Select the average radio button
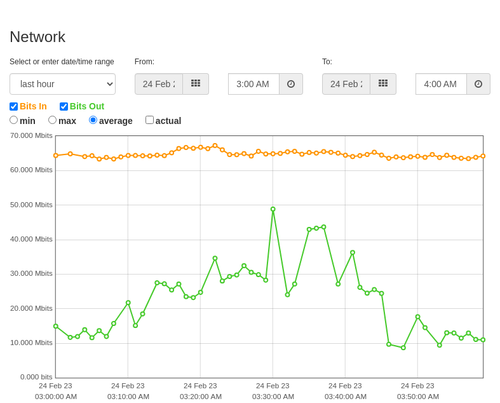Viewport: 500px width, 403px height. point(93,120)
